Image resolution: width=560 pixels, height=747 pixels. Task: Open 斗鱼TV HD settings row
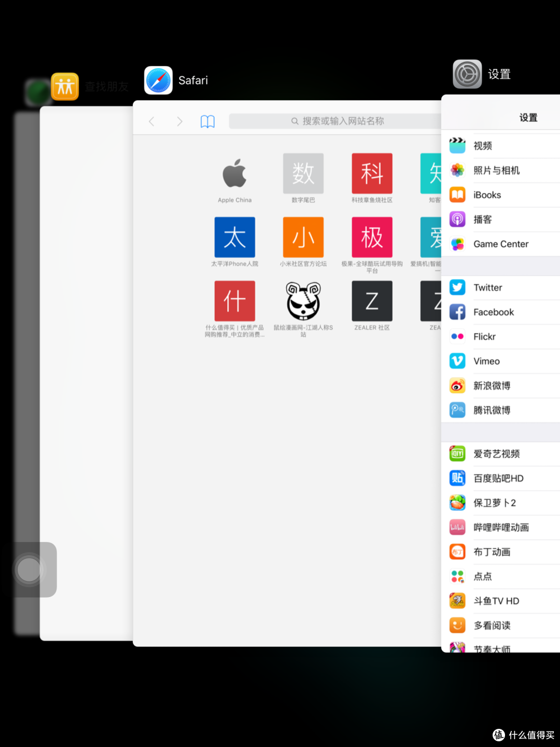coord(501,601)
